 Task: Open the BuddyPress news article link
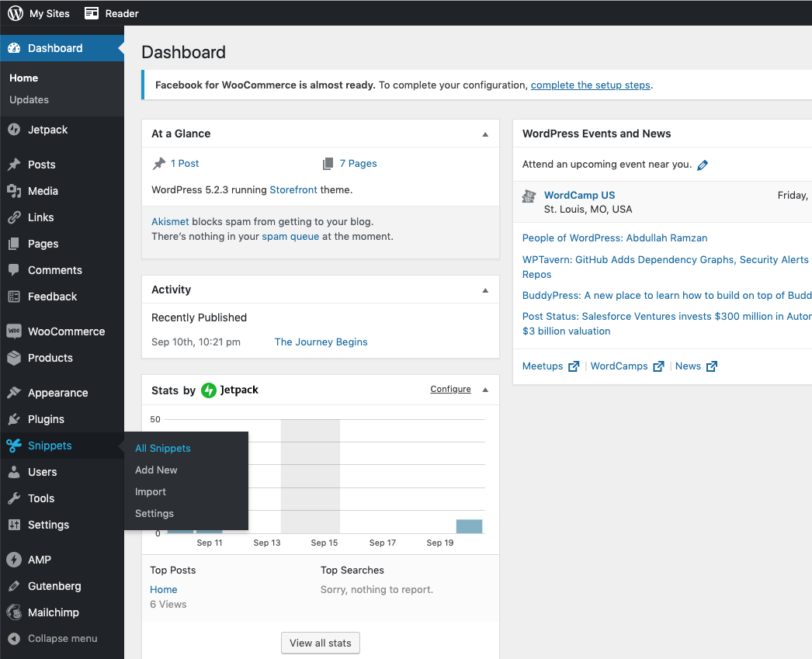click(x=667, y=296)
